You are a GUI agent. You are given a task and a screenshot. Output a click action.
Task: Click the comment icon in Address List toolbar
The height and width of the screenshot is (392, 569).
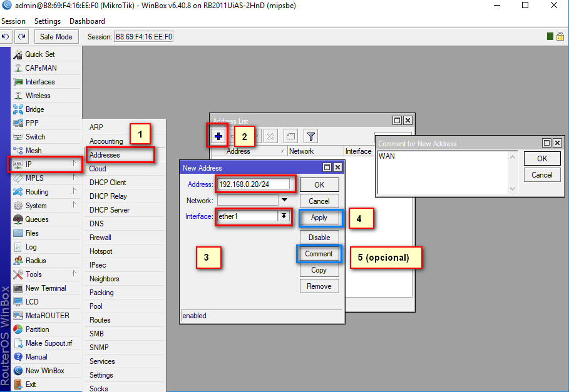click(x=290, y=136)
